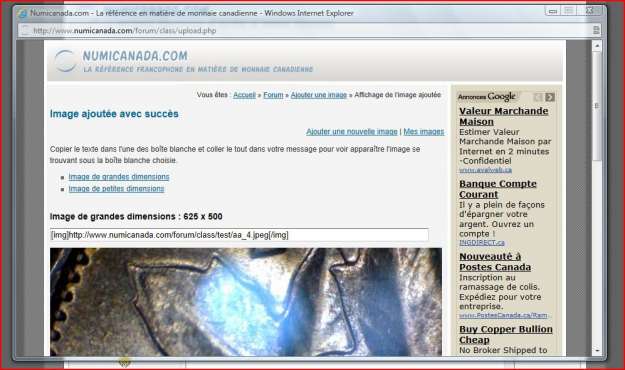This screenshot has width=625, height=370.
Task: Click the Internet Explorer icon in title bar
Action: [23, 14]
